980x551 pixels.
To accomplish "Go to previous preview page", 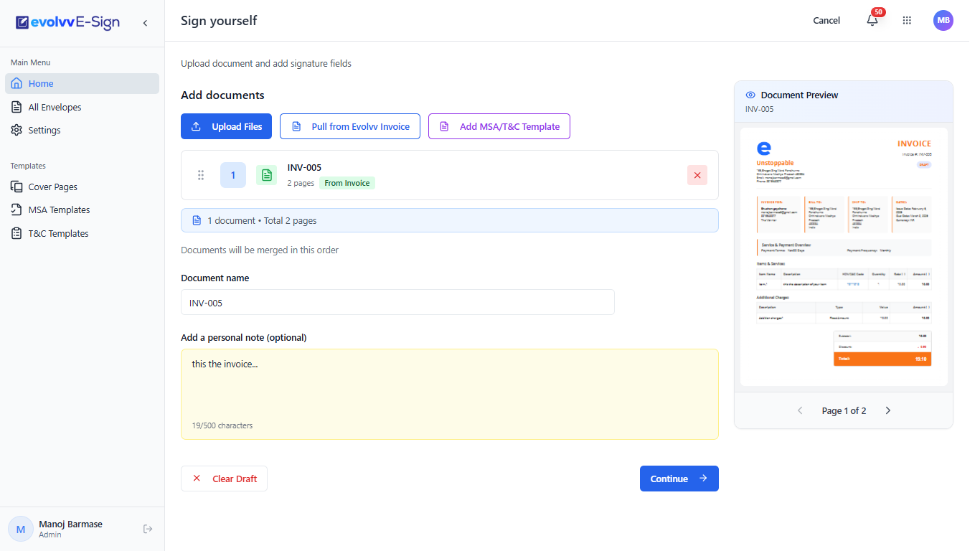I will coord(800,410).
